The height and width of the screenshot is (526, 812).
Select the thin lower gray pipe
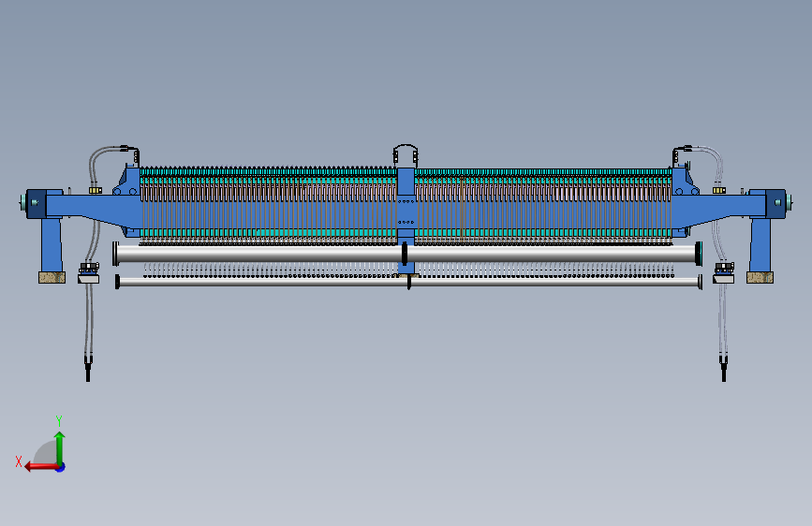click(x=408, y=282)
